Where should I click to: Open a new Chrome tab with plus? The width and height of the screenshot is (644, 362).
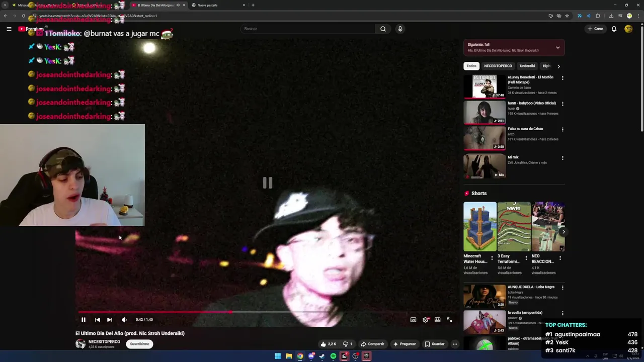(253, 5)
